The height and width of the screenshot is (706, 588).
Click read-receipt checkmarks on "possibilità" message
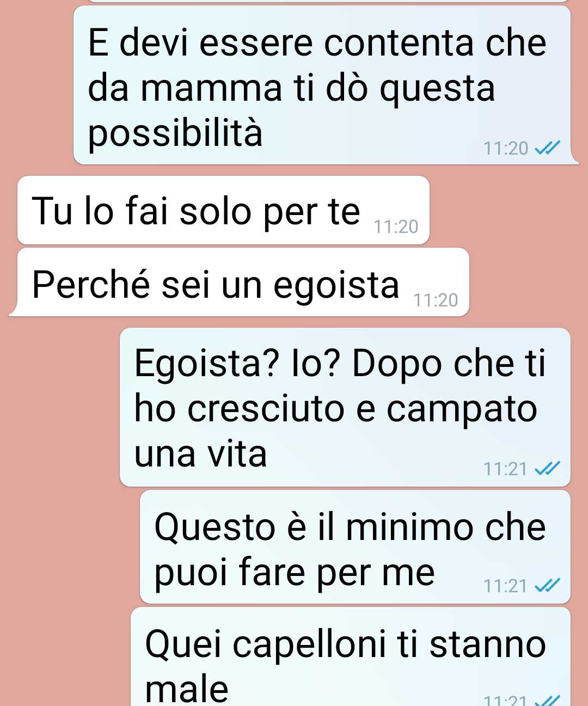(x=547, y=148)
